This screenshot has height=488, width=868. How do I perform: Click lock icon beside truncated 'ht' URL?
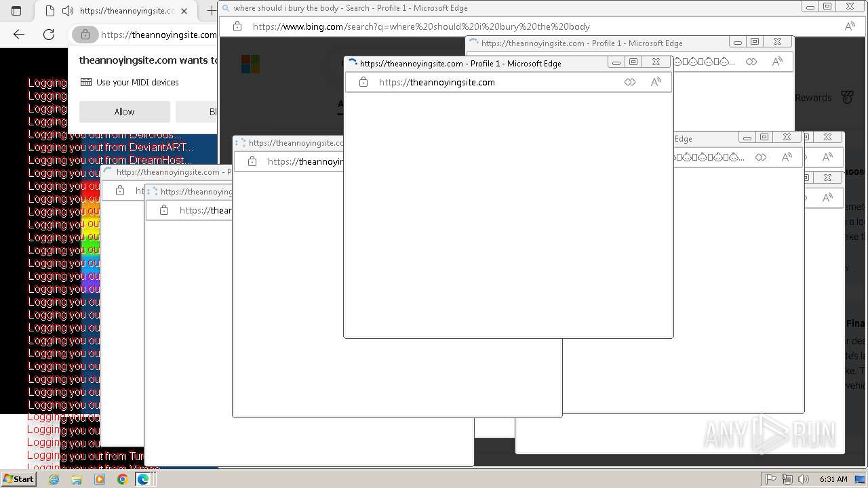click(x=120, y=190)
